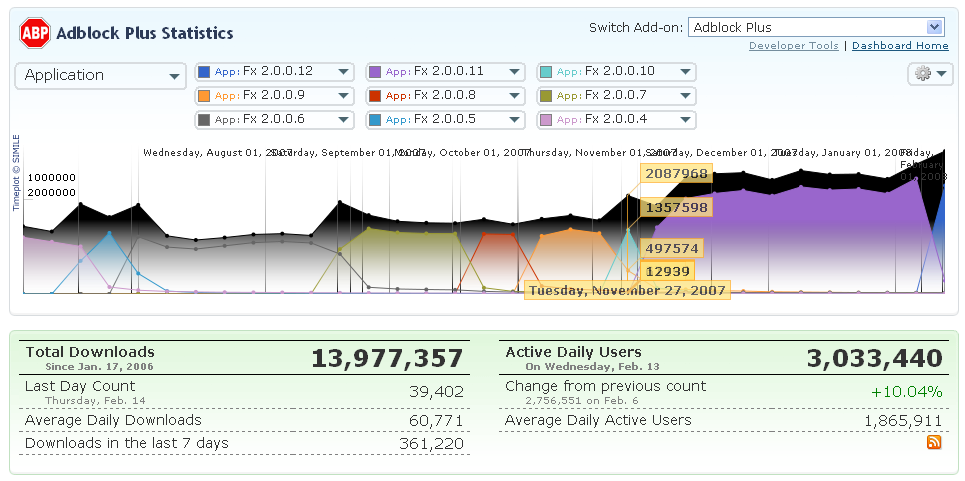Click the pink Fx 2.0.0.4 color swatch
This screenshot has width=965, height=481.
click(547, 120)
